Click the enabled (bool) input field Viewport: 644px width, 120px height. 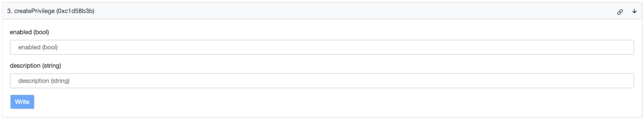coord(322,47)
